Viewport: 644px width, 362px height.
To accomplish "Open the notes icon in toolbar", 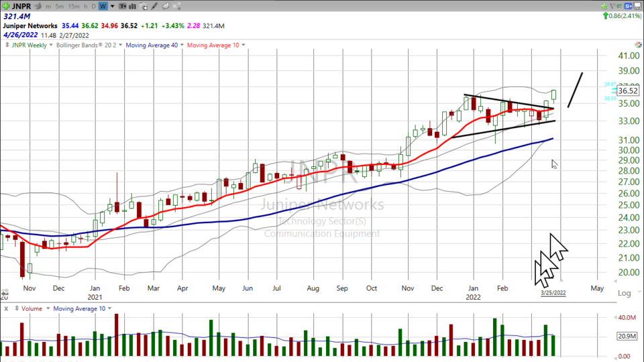I will [166, 6].
